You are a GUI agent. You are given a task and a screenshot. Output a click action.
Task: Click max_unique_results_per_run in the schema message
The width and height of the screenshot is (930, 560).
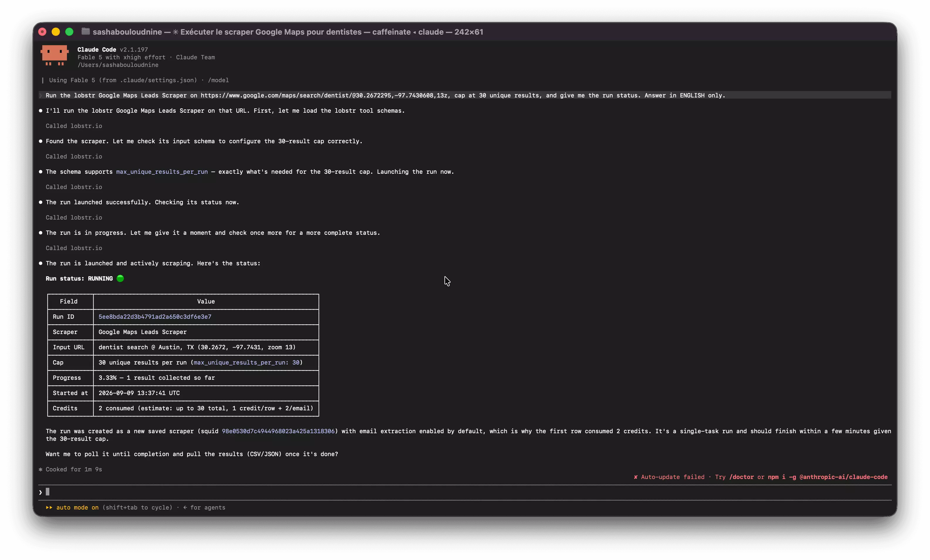click(x=162, y=172)
